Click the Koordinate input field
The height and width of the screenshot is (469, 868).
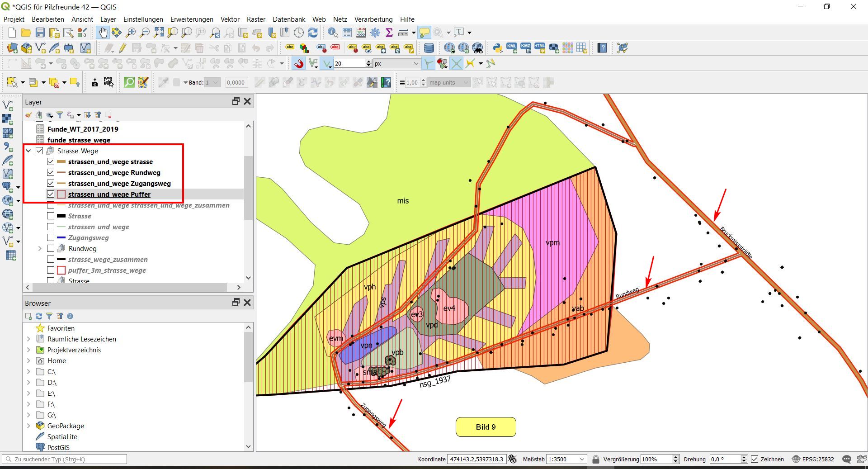tap(476, 459)
